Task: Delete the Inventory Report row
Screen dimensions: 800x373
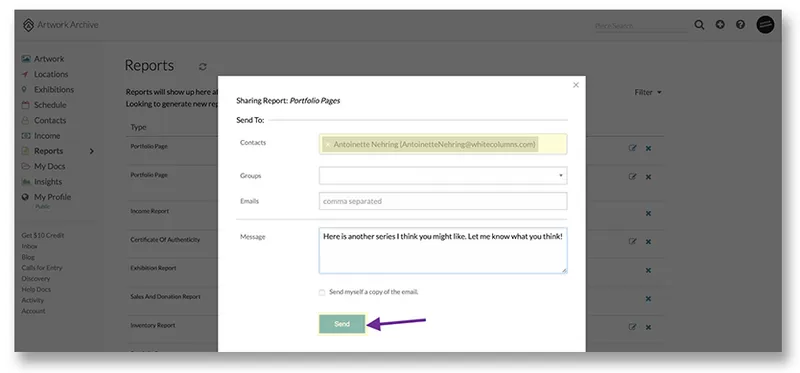Action: 648,327
